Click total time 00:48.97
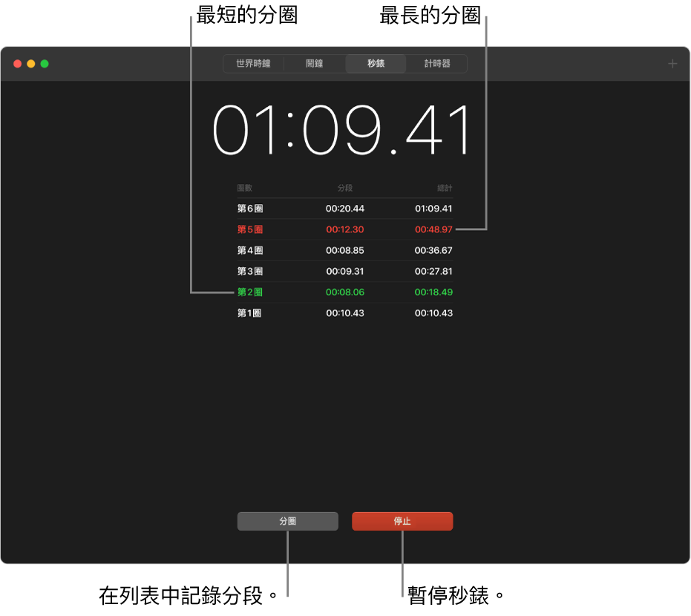The image size is (691, 616). pyautogui.click(x=433, y=229)
